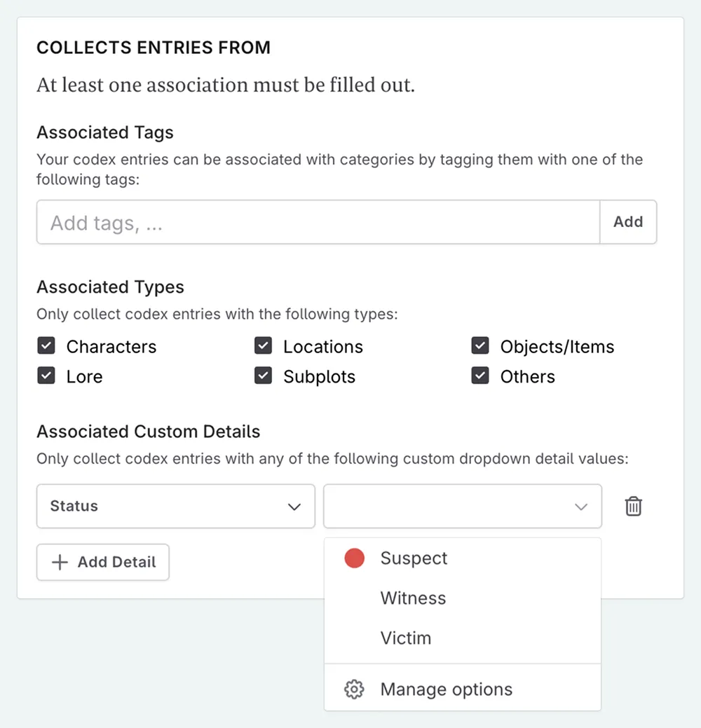The image size is (701, 728).
Task: Click the plus icon in Add Detail
Action: (x=60, y=562)
